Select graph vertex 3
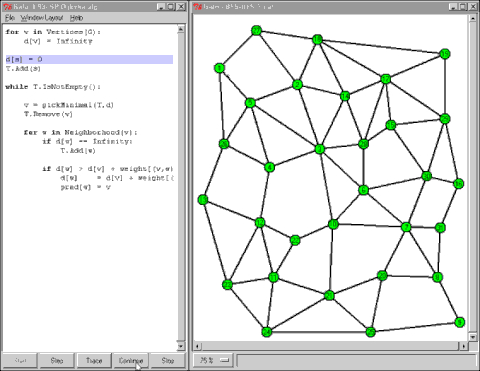 click(x=320, y=149)
